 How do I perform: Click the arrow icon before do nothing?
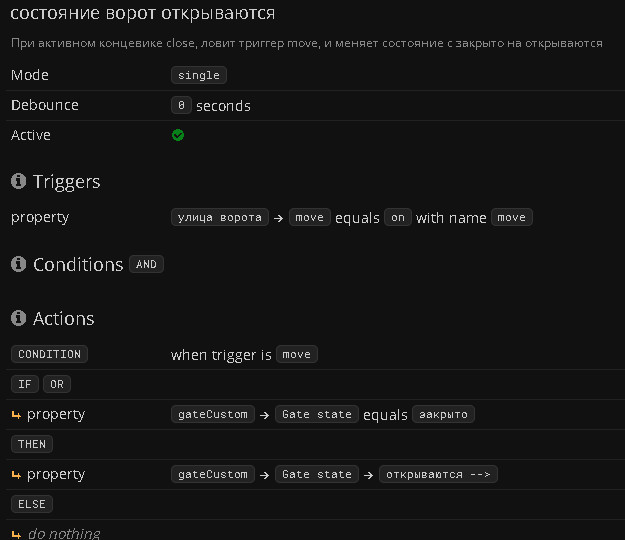pyautogui.click(x=16, y=534)
